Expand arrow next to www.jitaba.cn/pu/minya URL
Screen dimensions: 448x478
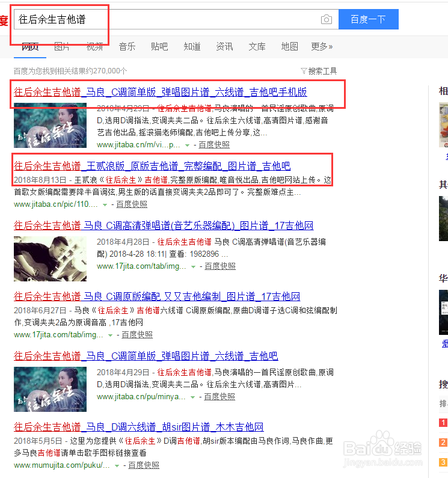[x=192, y=397]
